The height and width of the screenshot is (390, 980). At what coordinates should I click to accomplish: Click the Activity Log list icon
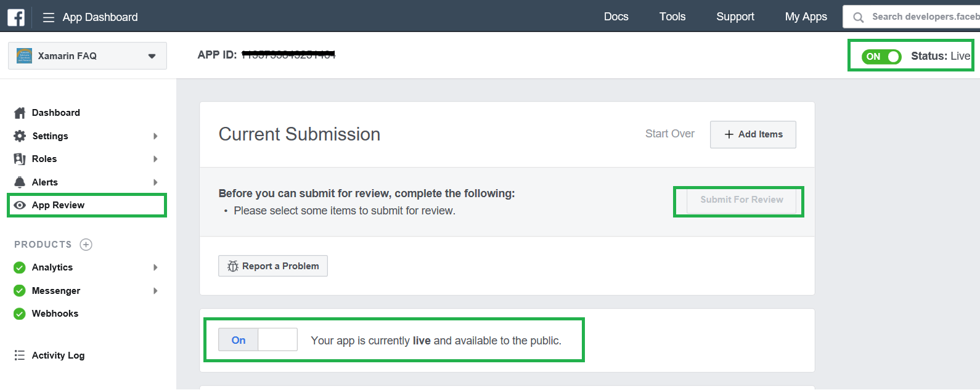(x=20, y=355)
